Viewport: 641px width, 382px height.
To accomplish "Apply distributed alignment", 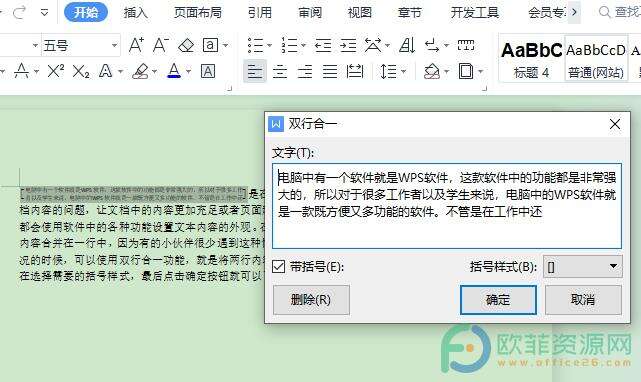I will pyautogui.click(x=355, y=72).
